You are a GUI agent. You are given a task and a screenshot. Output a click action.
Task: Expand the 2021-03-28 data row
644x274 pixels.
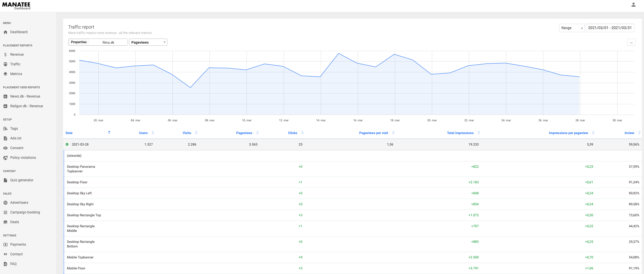click(67, 144)
